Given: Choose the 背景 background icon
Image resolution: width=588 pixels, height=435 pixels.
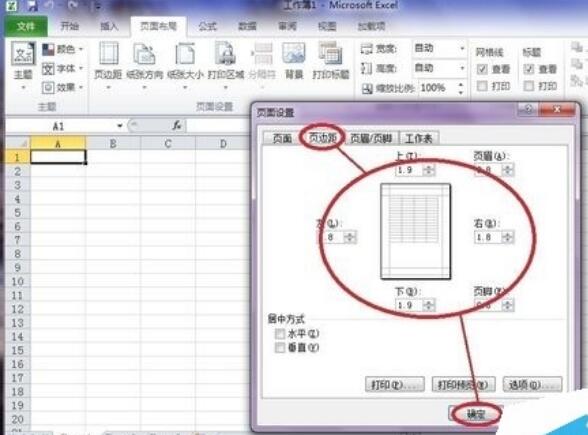Looking at the screenshot, I should [294, 61].
